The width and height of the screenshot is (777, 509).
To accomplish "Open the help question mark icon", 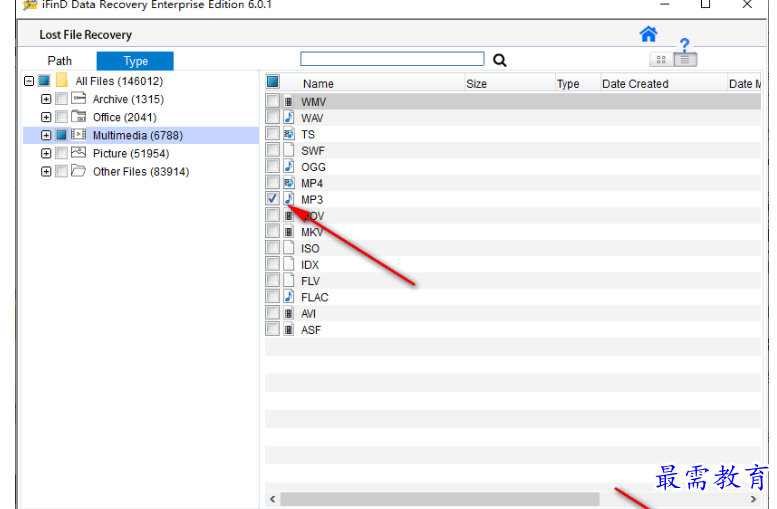I will point(684,45).
